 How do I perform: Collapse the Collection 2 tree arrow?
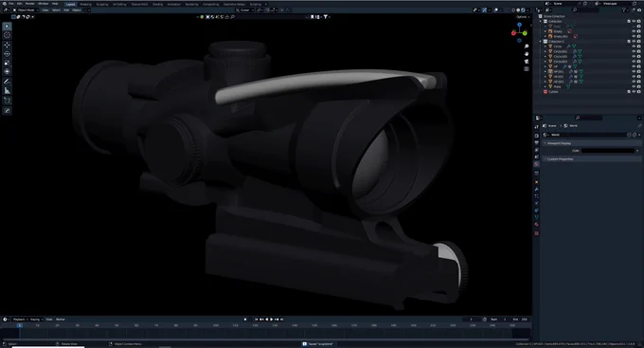(541, 42)
